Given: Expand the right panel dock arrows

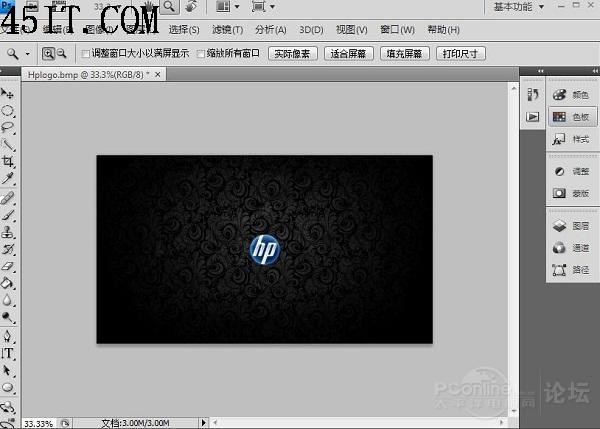Looking at the screenshot, I should (x=595, y=71).
